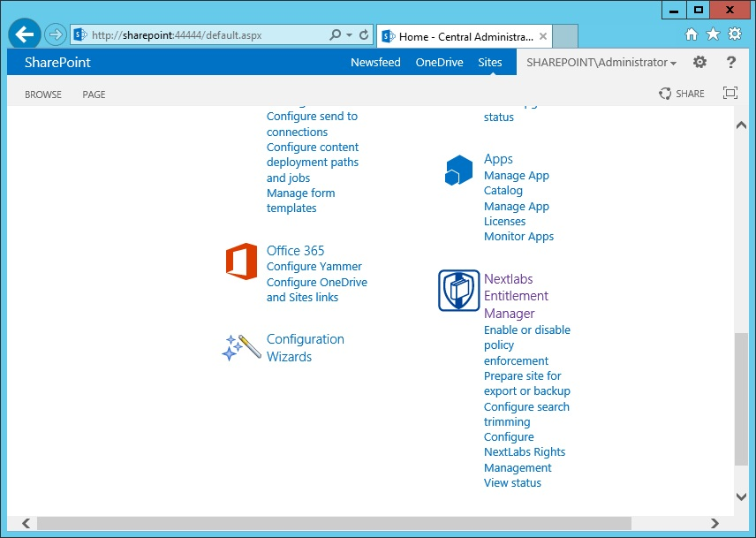Click the Configuration Wizards wand icon
This screenshot has height=538, width=756.
pos(241,347)
